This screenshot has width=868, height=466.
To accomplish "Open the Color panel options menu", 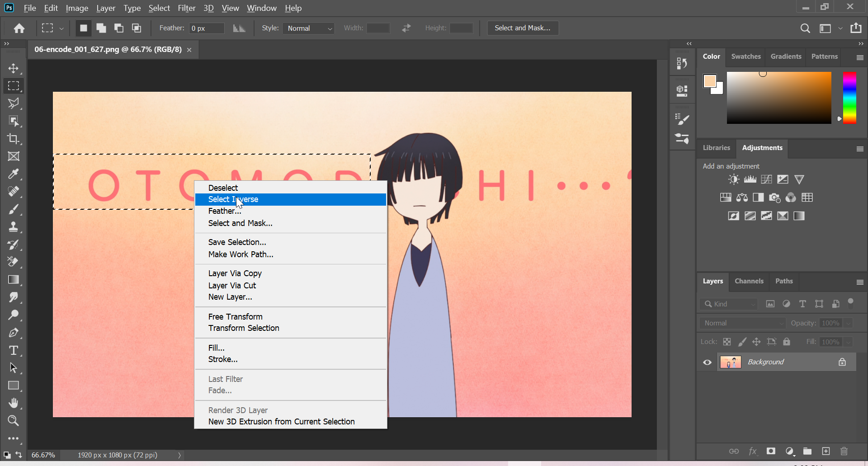I will [x=860, y=57].
